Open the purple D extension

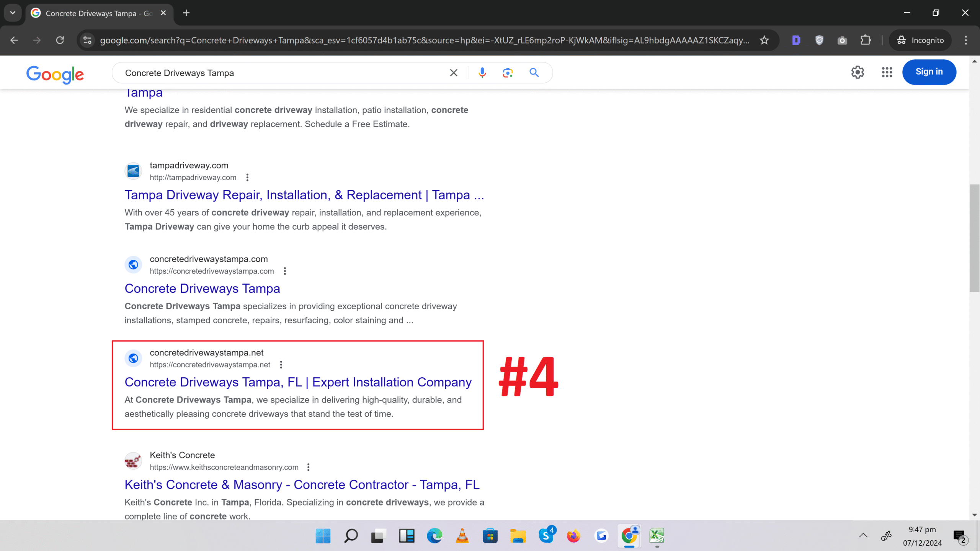(x=796, y=40)
